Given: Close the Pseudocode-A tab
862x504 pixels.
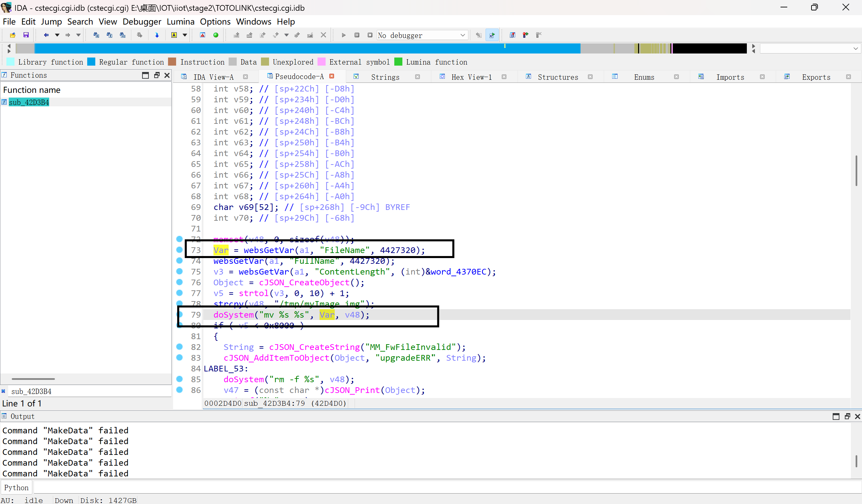Looking at the screenshot, I should (331, 76).
